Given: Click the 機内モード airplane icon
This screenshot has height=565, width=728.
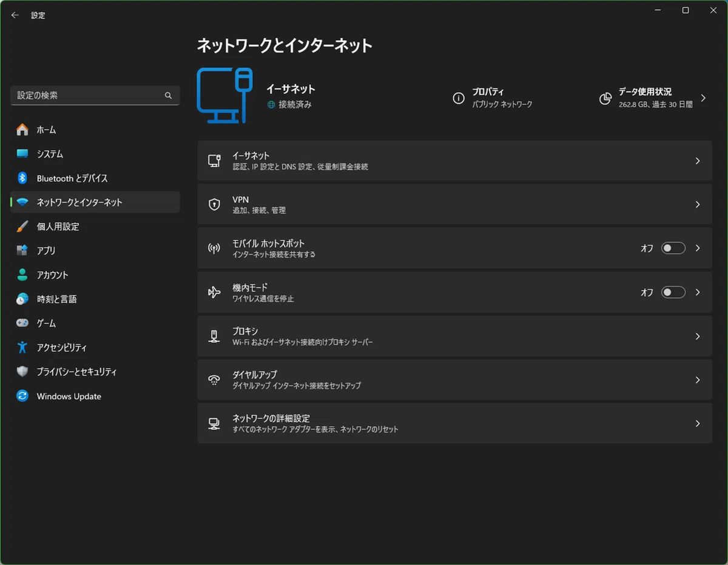Looking at the screenshot, I should (214, 292).
